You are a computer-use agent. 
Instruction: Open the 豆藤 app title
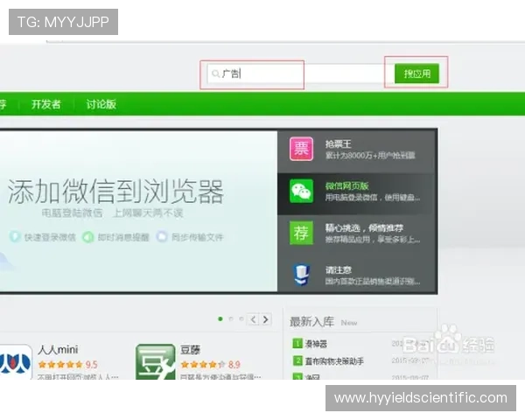pos(190,350)
